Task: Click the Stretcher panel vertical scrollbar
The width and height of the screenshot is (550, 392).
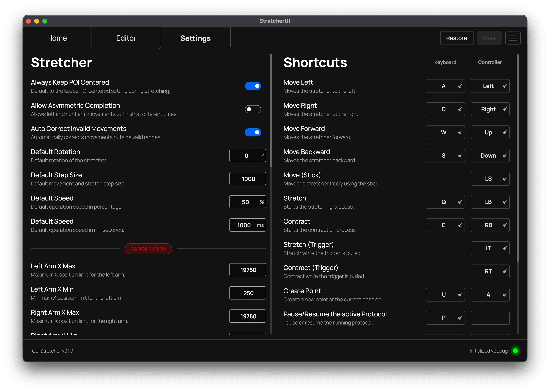Action: coord(271,111)
